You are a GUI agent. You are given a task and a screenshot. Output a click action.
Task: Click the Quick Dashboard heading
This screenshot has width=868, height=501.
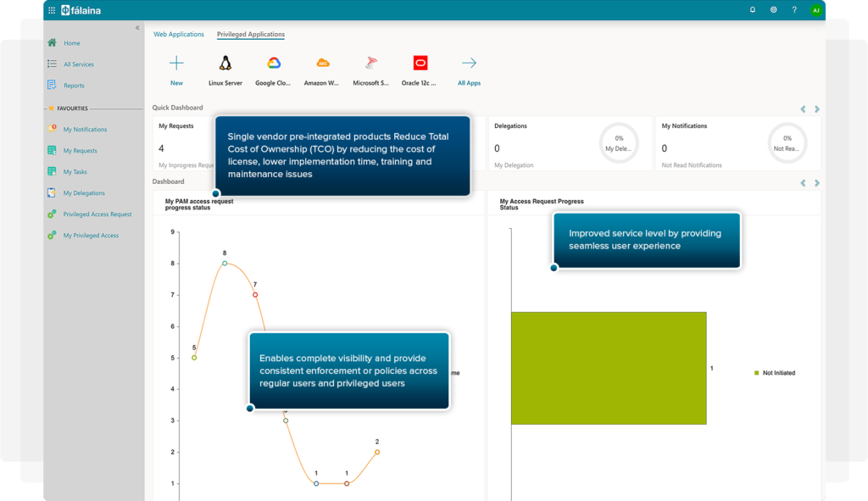pos(177,108)
